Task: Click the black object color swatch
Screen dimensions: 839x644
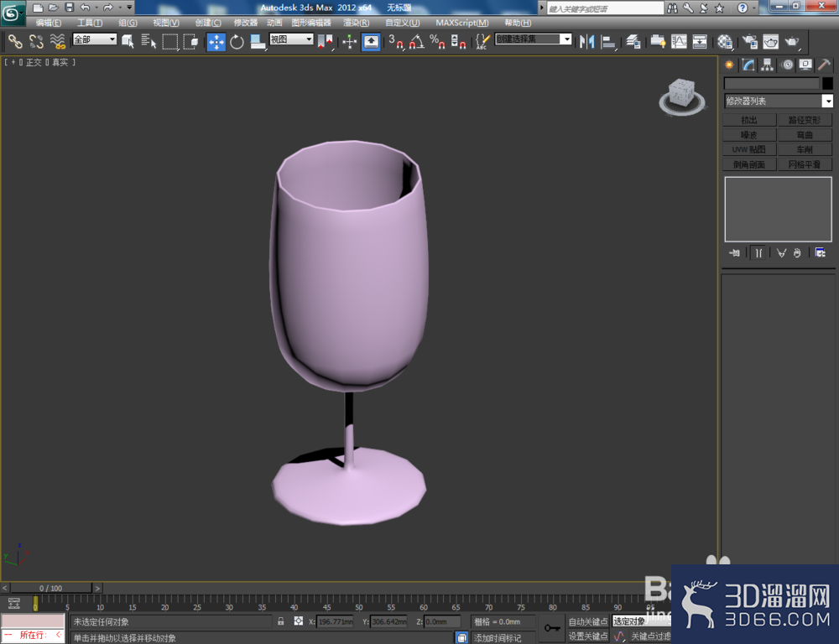Action: (x=828, y=84)
